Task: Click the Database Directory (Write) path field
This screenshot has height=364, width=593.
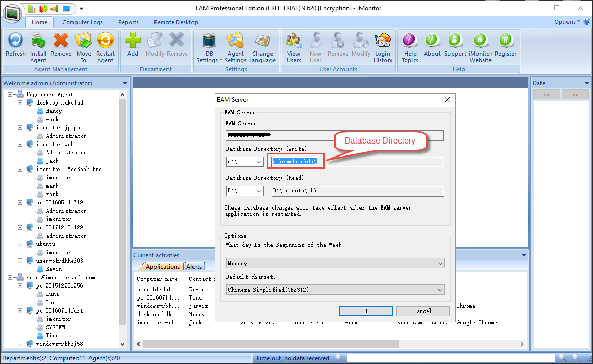Action: pyautogui.click(x=357, y=162)
